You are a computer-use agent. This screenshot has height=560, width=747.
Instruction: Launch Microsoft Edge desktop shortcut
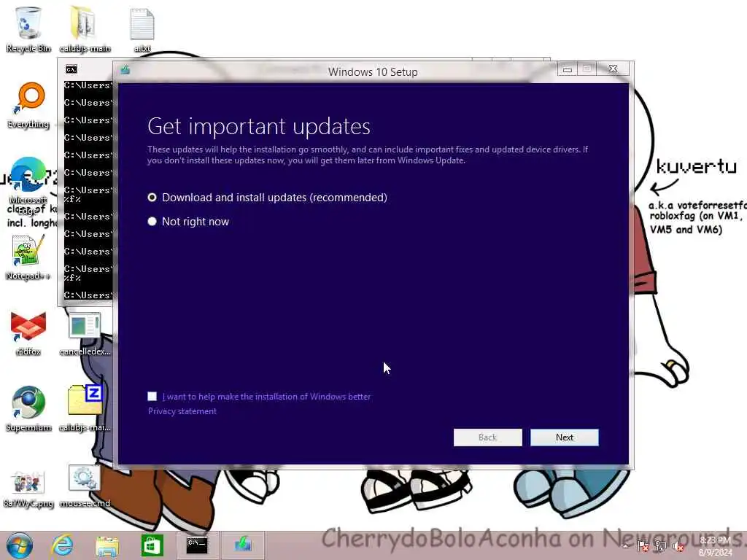(28, 186)
